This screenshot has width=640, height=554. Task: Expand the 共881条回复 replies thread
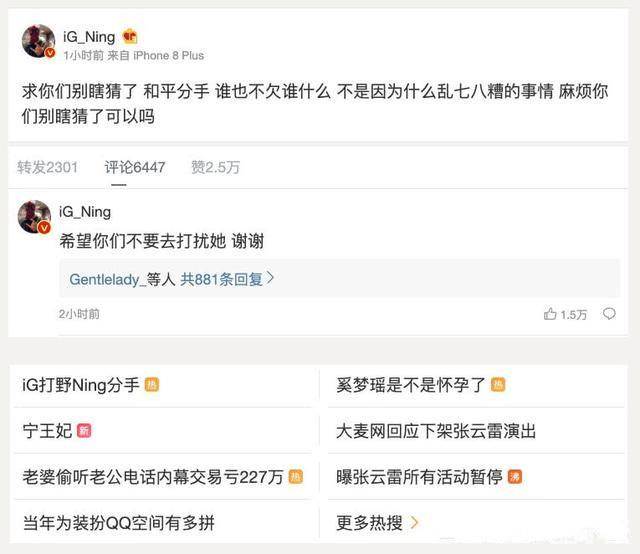pyautogui.click(x=227, y=279)
